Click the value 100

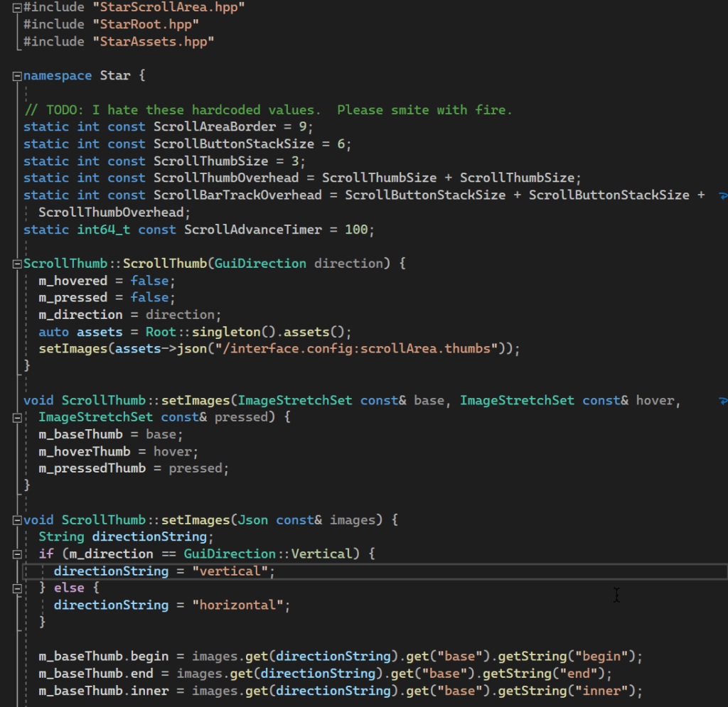[356, 230]
